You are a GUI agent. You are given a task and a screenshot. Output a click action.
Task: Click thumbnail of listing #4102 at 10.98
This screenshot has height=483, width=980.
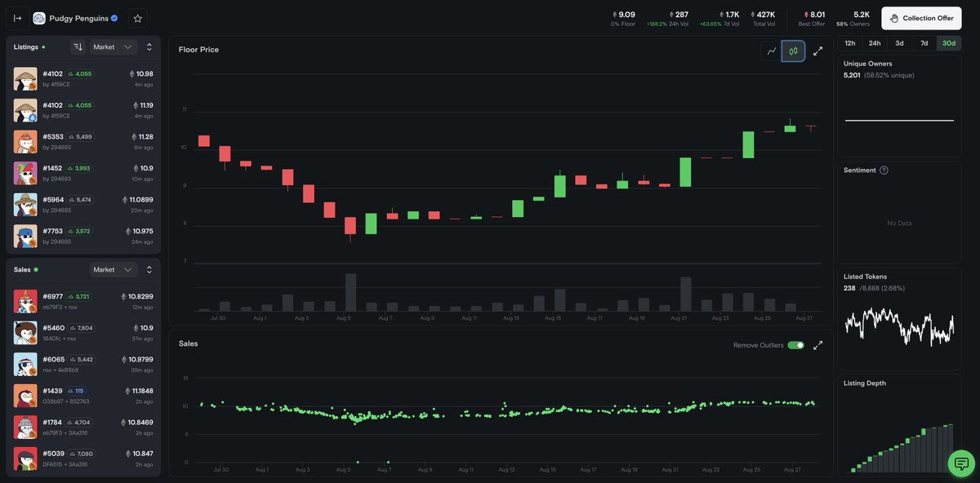[x=25, y=79]
